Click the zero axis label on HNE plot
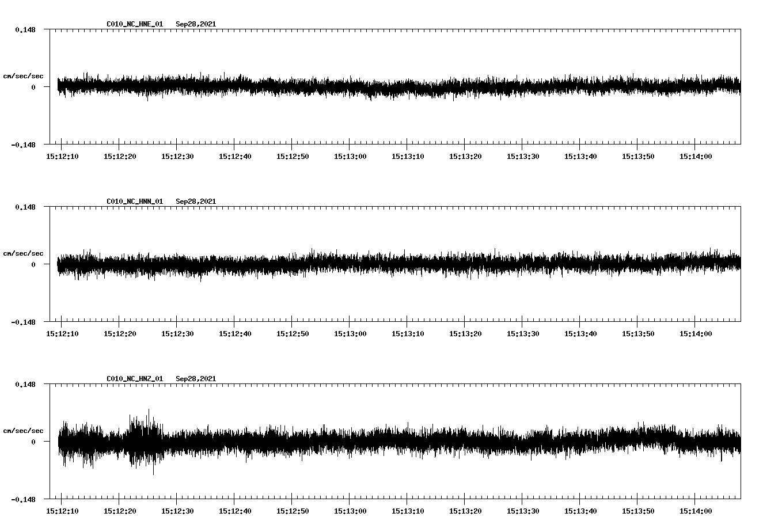Viewport: 782px width, 532px height. (x=33, y=88)
